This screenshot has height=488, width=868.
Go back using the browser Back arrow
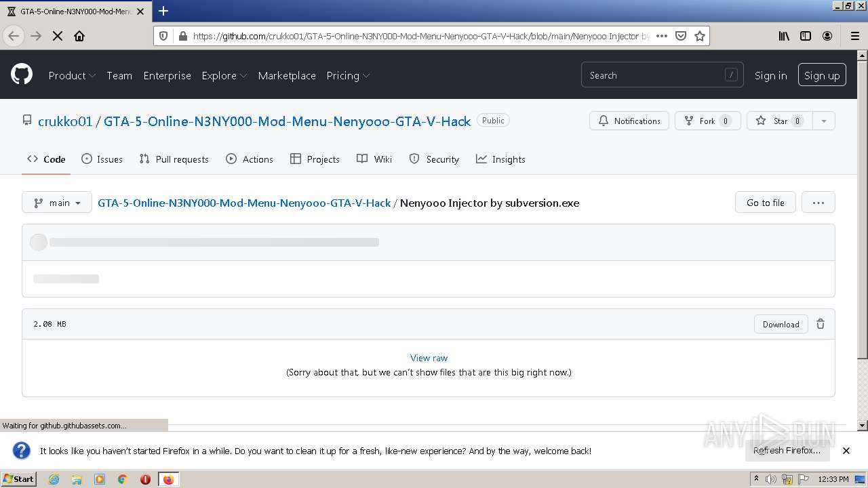coord(14,36)
